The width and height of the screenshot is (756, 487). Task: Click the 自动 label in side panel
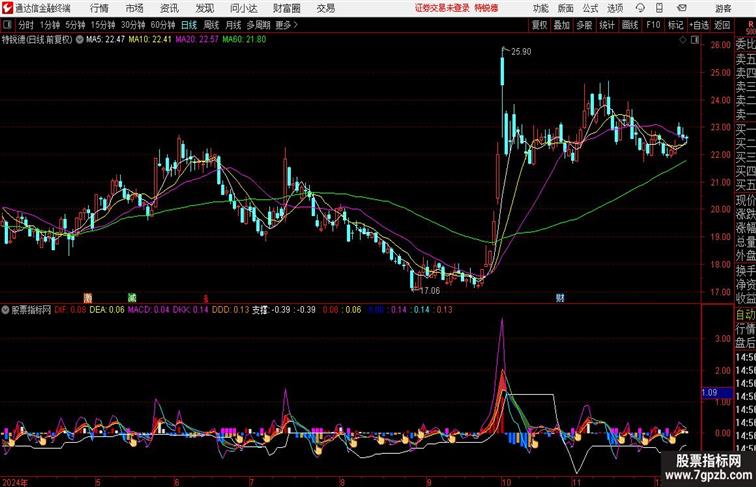(x=745, y=315)
